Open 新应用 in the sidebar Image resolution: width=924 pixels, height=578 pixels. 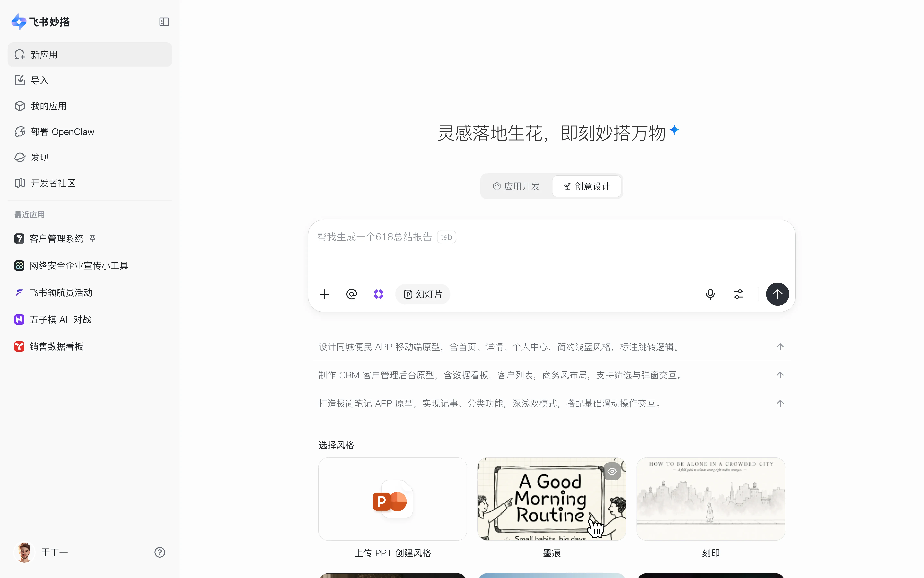[90, 55]
